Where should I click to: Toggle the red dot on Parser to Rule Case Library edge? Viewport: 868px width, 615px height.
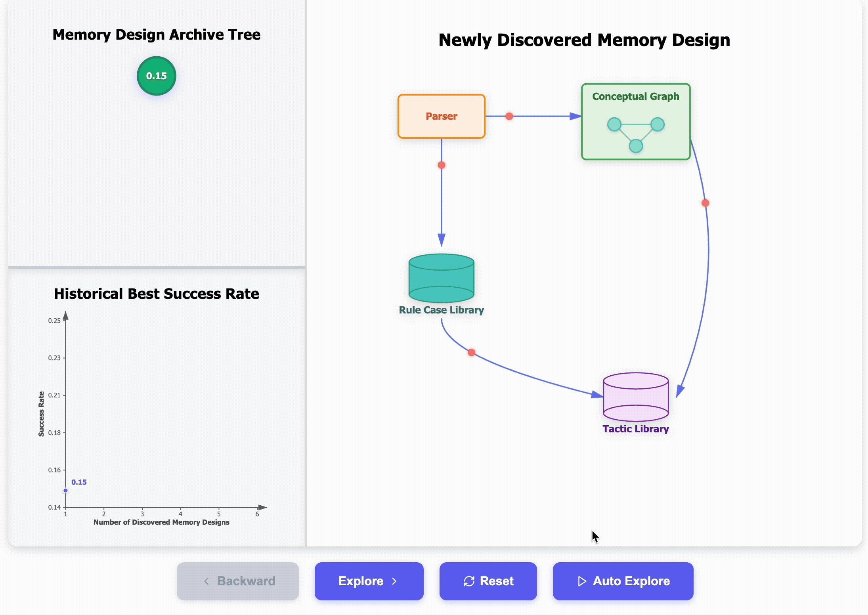click(x=441, y=165)
